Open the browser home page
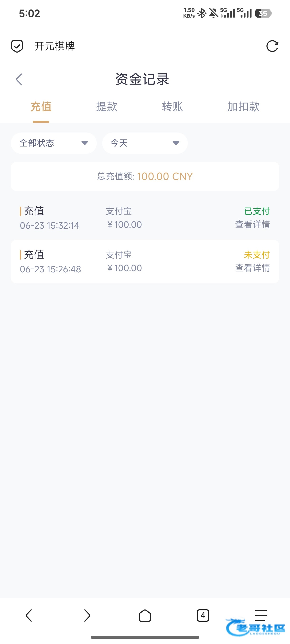The image size is (290, 644). (145, 615)
